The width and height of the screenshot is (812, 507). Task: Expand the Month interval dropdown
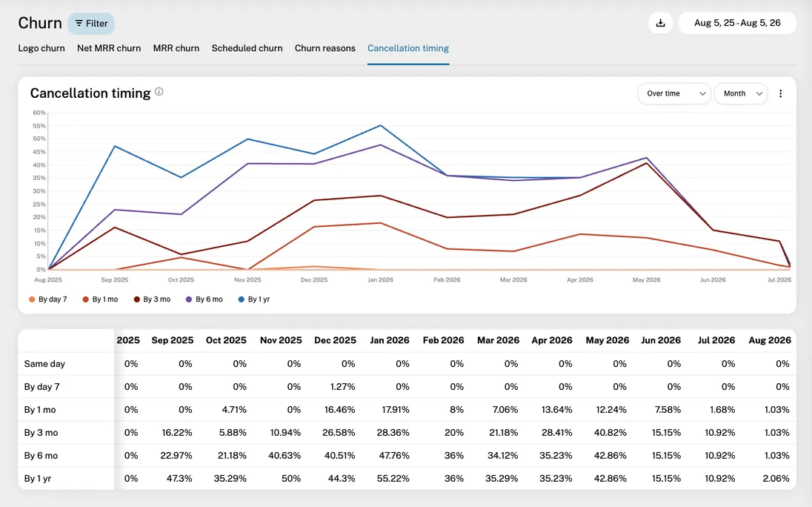point(741,93)
